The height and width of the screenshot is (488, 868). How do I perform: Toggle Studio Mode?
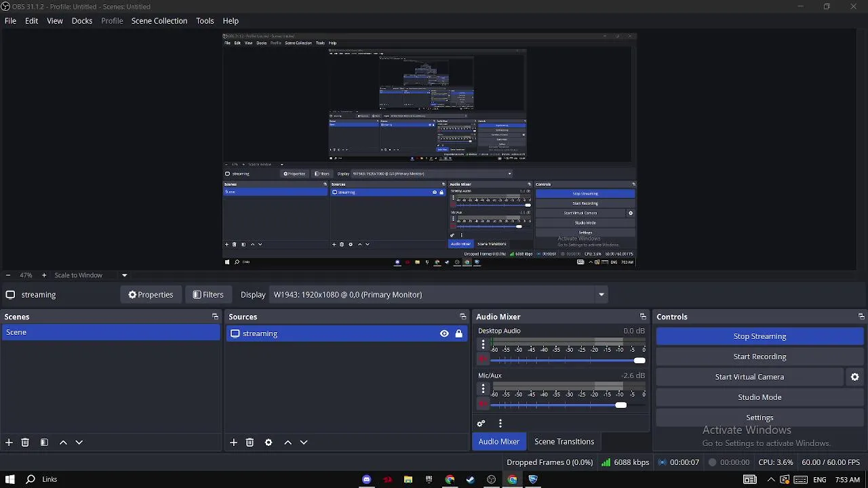pyautogui.click(x=759, y=397)
